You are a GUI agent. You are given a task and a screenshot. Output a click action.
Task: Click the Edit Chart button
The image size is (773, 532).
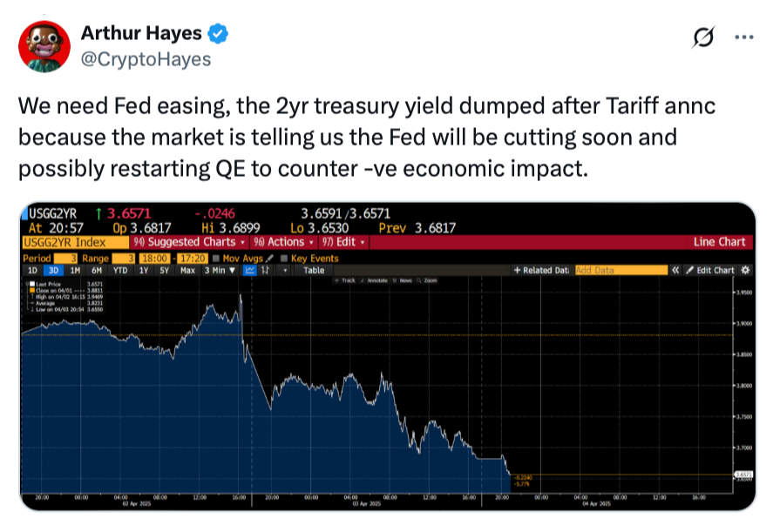pos(710,270)
